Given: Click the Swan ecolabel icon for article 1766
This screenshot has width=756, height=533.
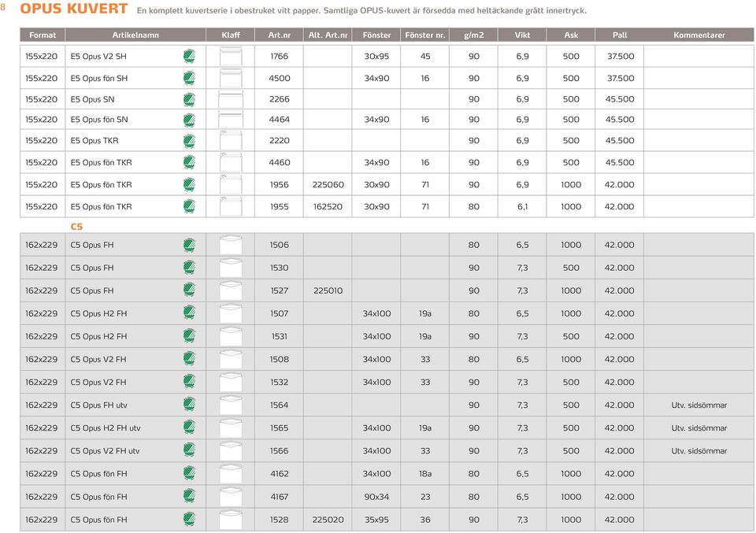Looking at the screenshot, I should pos(189,57).
